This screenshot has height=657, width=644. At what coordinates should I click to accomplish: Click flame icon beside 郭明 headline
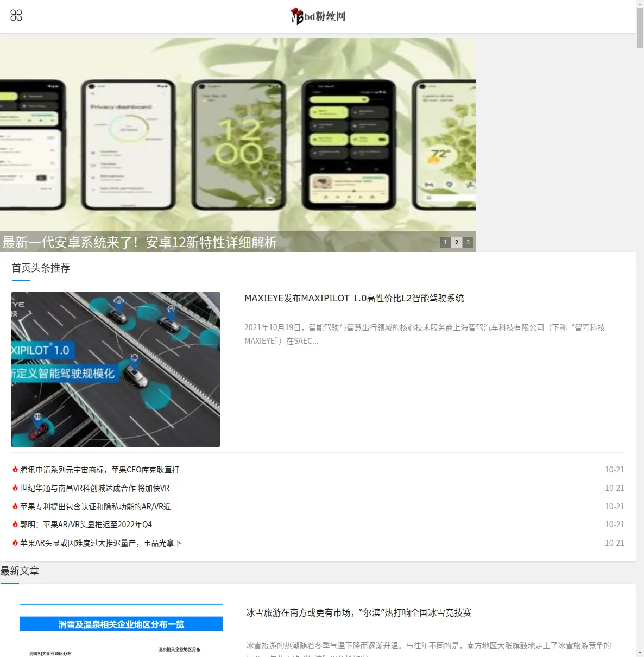(x=15, y=524)
